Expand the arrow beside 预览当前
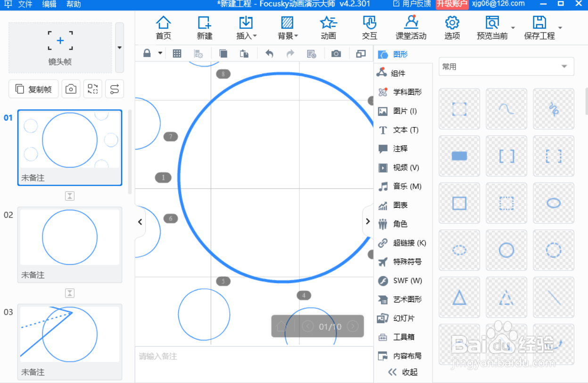The image size is (588, 383). coord(513,28)
